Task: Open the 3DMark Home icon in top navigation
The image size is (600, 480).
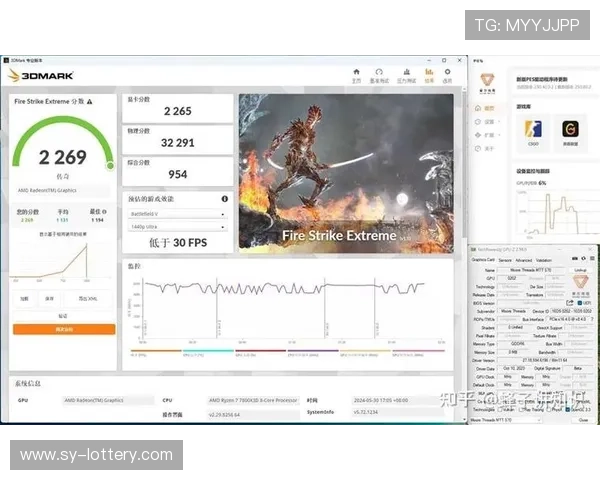Action: pyautogui.click(x=356, y=74)
